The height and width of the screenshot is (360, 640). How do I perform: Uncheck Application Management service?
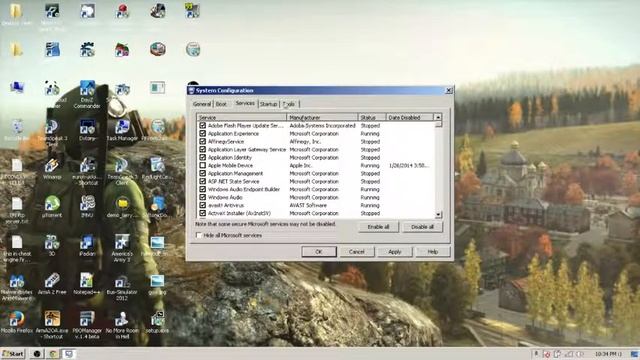pyautogui.click(x=202, y=173)
